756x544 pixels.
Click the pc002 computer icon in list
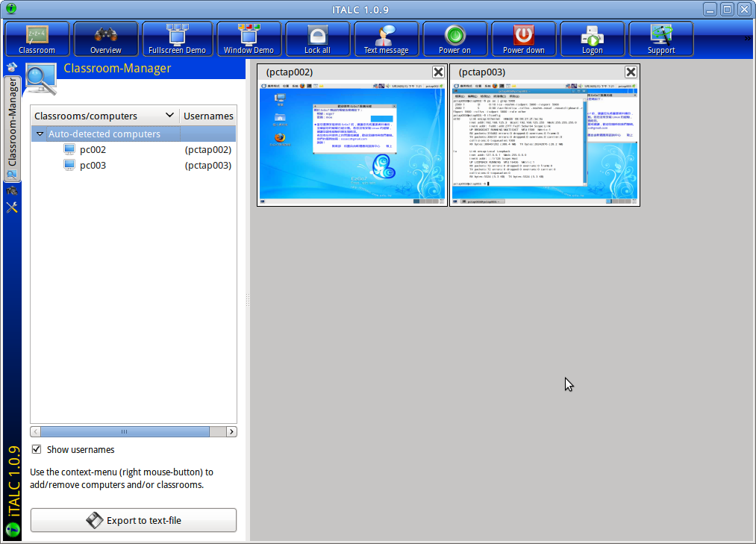(x=69, y=149)
